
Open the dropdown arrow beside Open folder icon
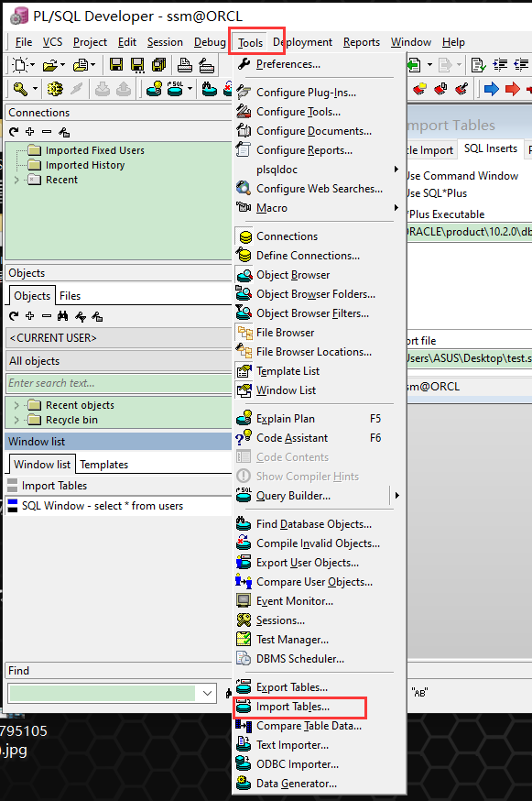(63, 65)
